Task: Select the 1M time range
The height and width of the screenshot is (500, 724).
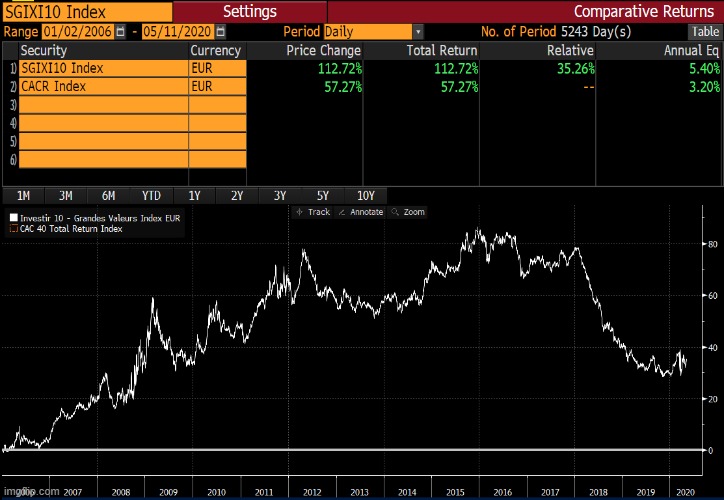Action: pos(23,195)
